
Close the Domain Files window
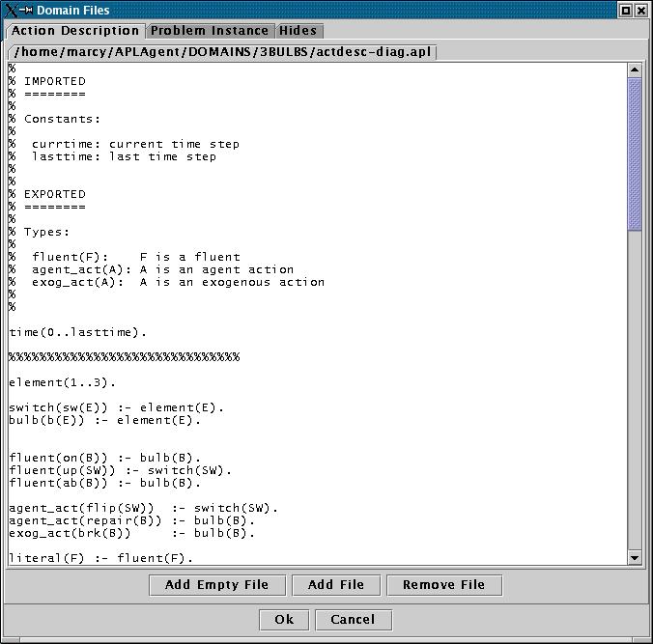pos(641,11)
